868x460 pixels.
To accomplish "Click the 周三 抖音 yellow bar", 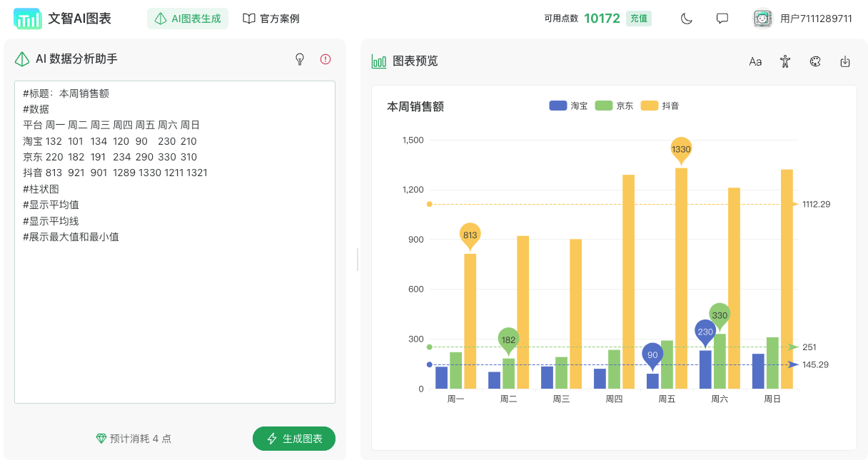I will point(575,314).
